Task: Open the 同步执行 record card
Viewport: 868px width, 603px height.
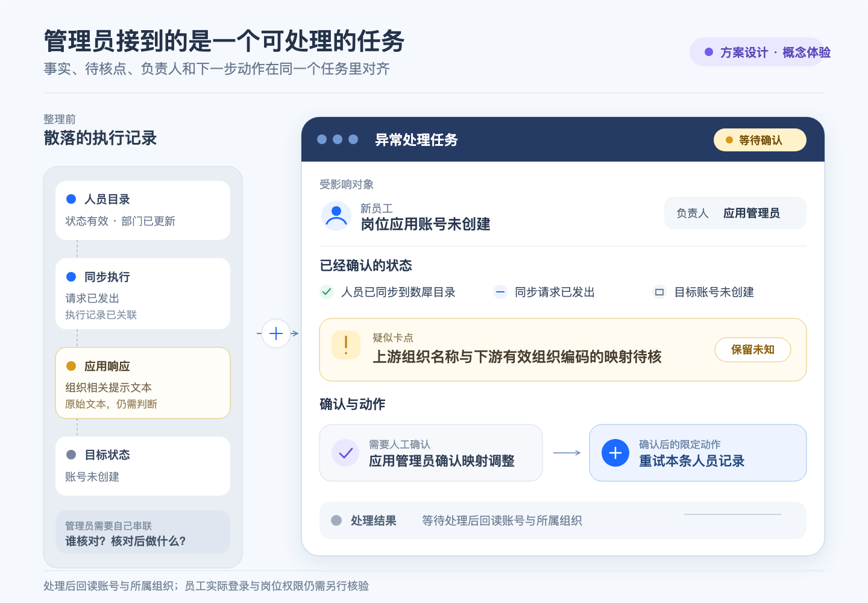Action: (x=143, y=294)
